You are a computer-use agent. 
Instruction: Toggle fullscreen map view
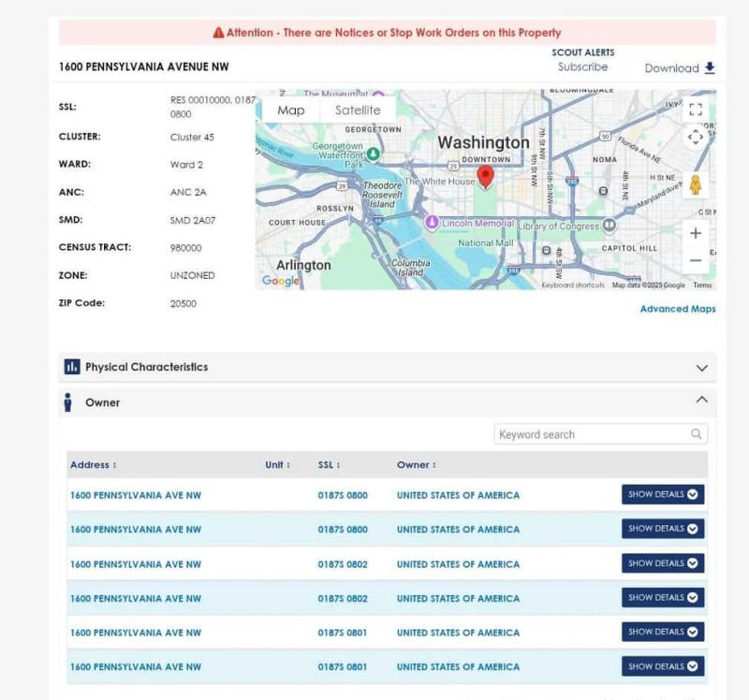point(695,109)
